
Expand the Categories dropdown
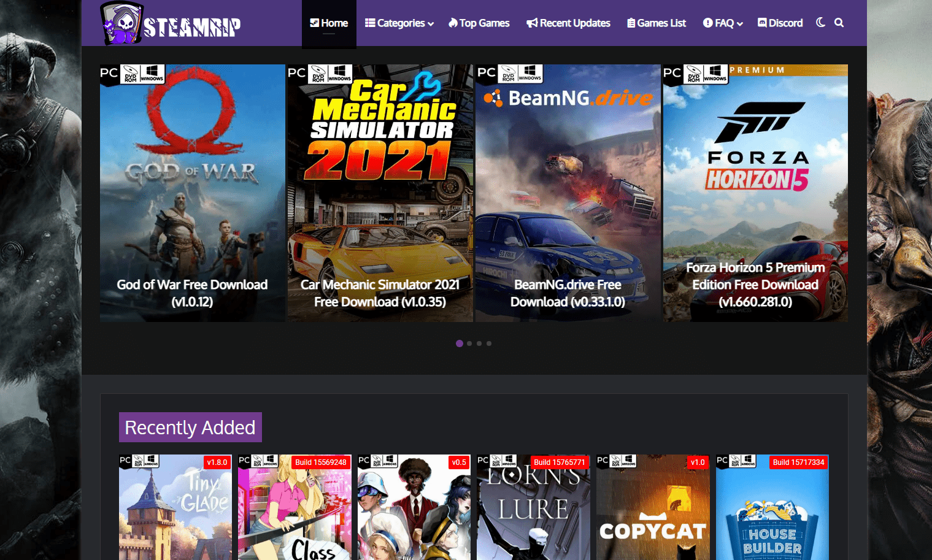(x=399, y=23)
